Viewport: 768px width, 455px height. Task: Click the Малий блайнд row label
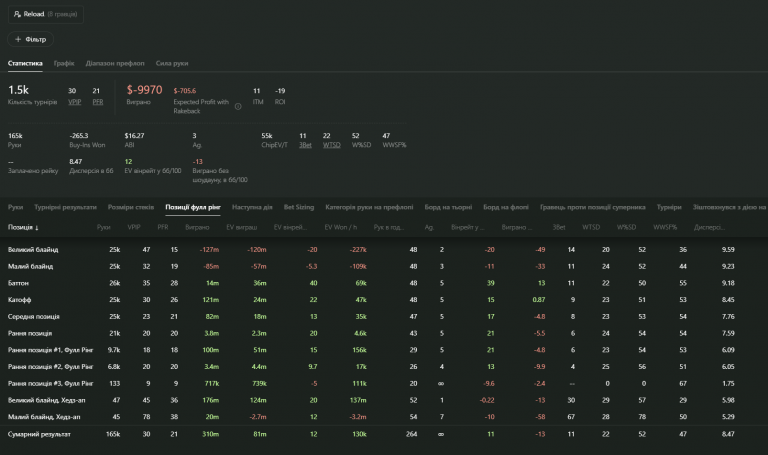pyautogui.click(x=30, y=266)
